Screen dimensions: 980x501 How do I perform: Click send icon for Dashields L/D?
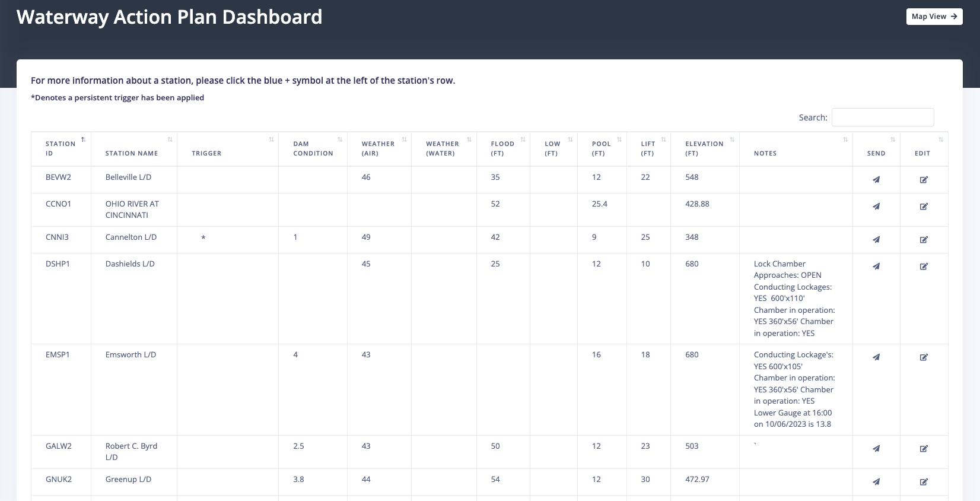coord(876,267)
